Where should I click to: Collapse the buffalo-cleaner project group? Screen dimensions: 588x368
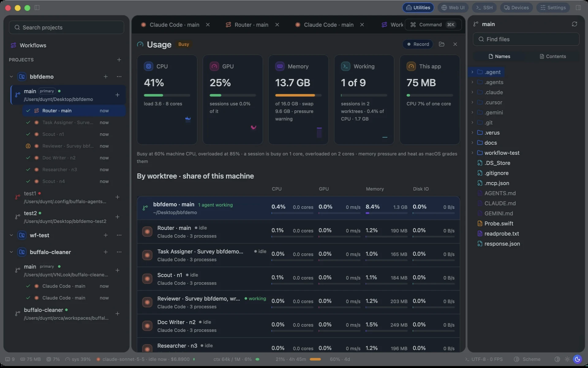[11, 252]
